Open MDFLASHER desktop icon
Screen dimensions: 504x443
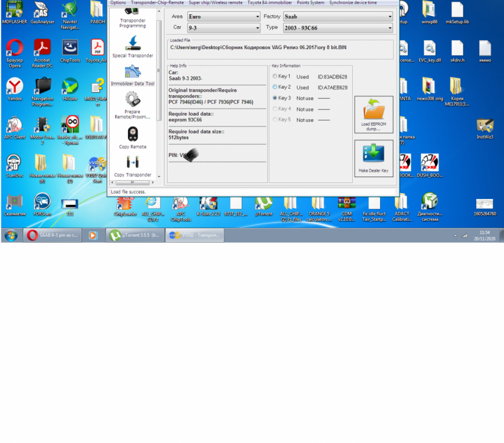click(x=15, y=13)
